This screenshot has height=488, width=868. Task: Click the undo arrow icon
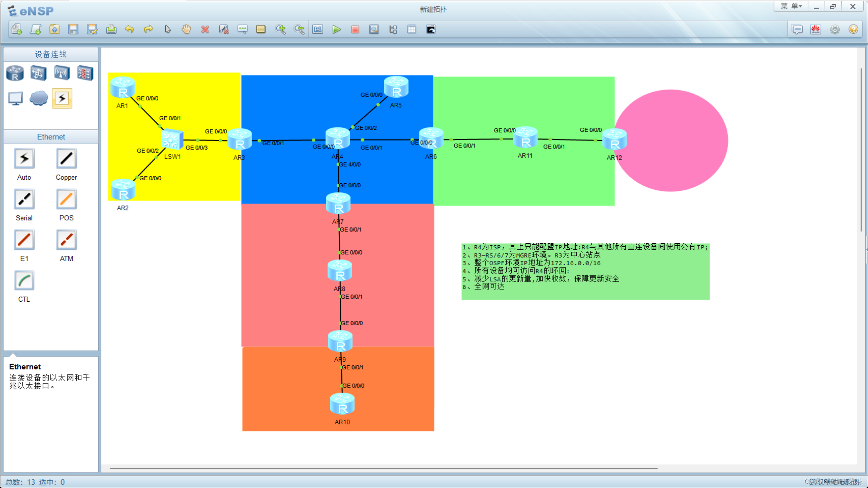point(129,29)
